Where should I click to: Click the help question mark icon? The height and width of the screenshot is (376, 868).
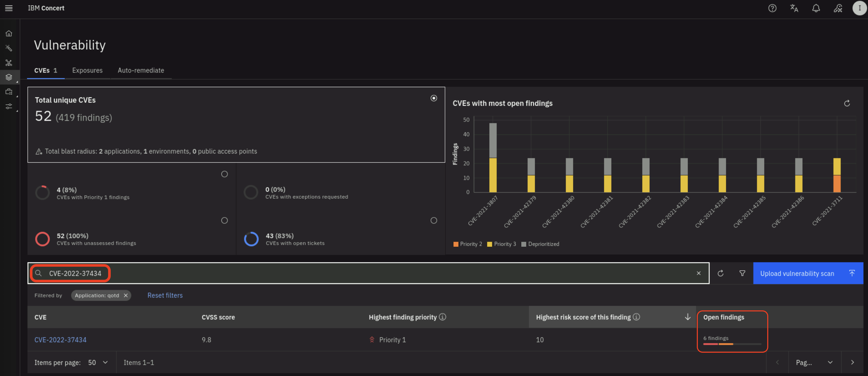(772, 8)
